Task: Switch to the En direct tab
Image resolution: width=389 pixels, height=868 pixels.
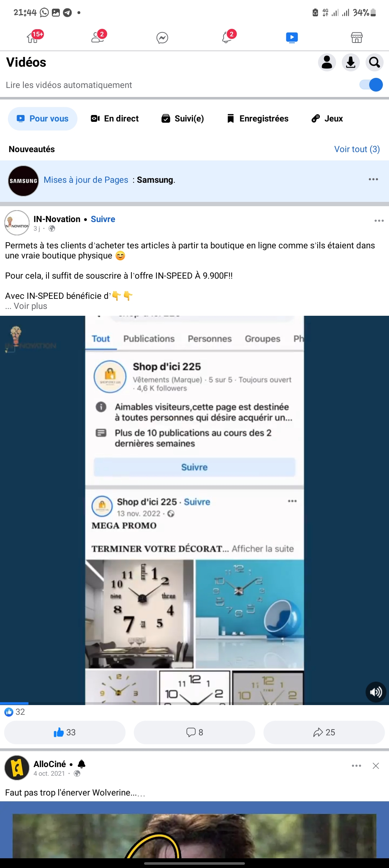Action: 115,119
